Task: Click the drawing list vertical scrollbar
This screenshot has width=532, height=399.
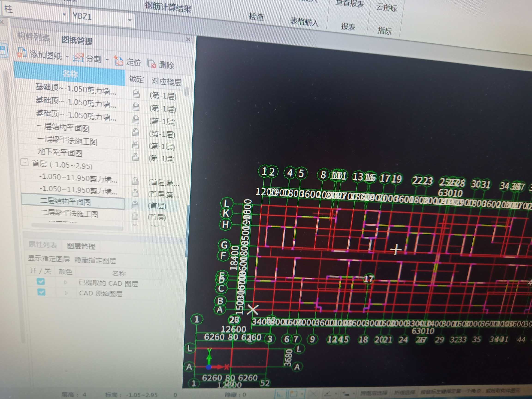Action: (x=187, y=91)
